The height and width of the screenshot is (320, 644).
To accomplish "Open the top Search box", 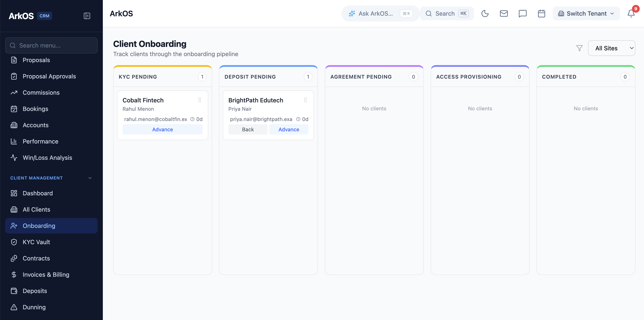I will point(447,13).
